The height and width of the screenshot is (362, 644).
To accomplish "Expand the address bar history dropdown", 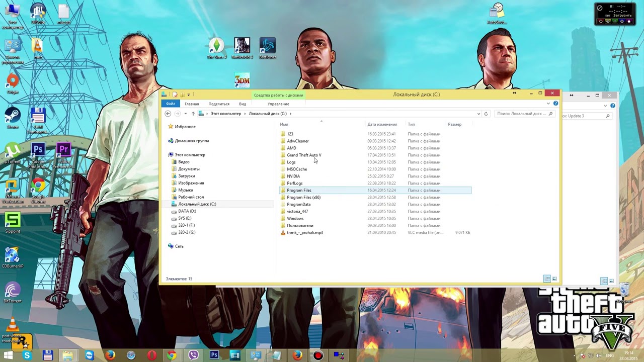I will (478, 114).
